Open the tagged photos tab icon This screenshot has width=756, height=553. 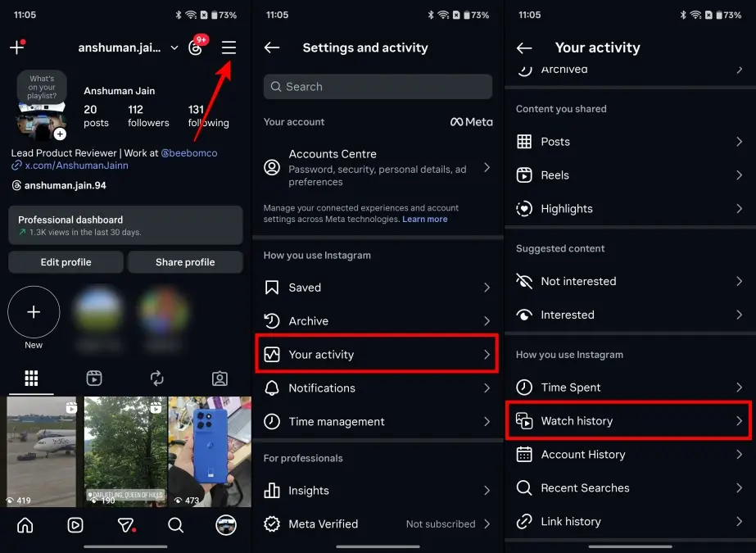pyautogui.click(x=220, y=378)
